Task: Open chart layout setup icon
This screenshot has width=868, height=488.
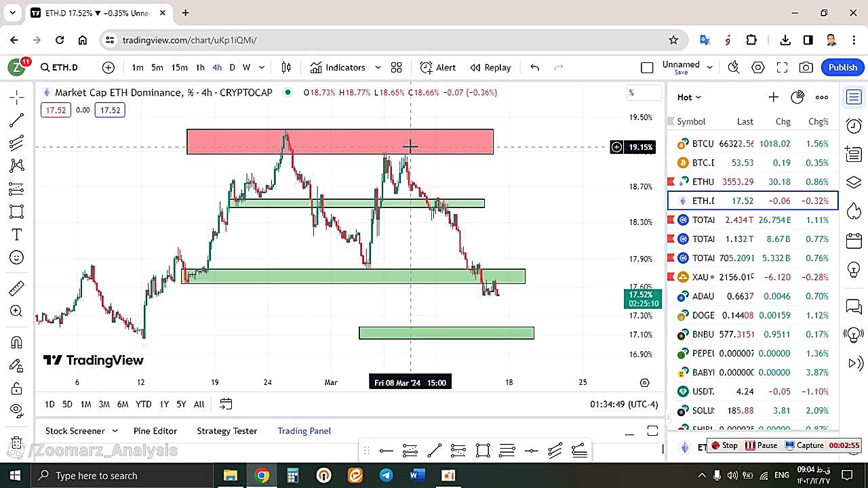Action: click(x=647, y=67)
